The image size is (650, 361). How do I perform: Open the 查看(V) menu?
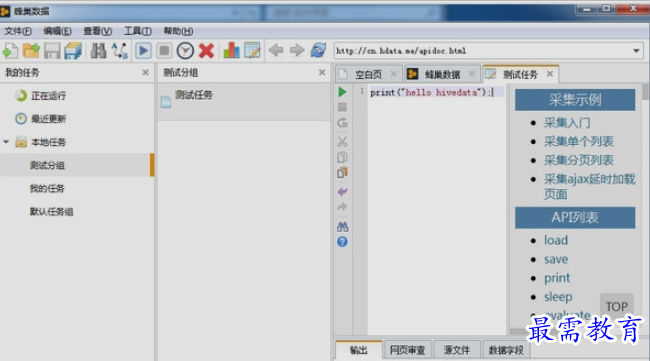(x=97, y=31)
